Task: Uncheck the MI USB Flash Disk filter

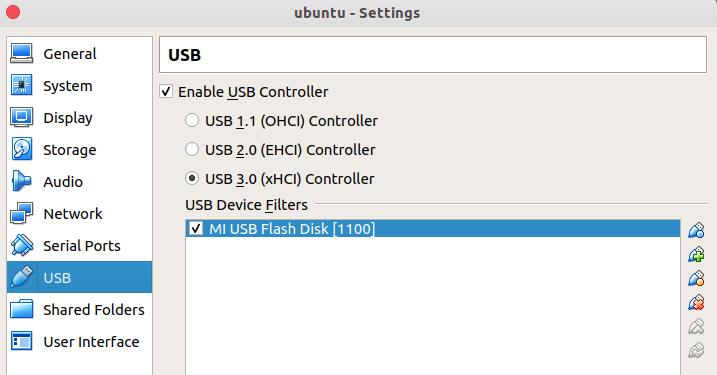Action: 196,228
